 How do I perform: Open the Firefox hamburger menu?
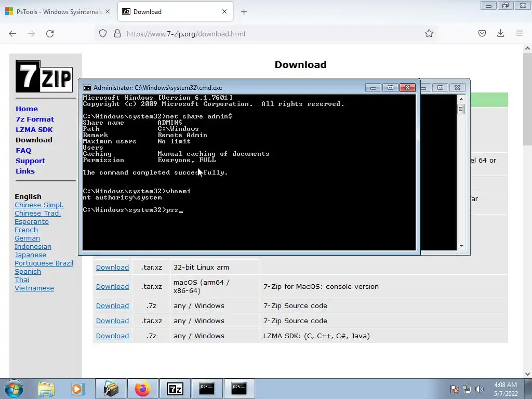520,33
